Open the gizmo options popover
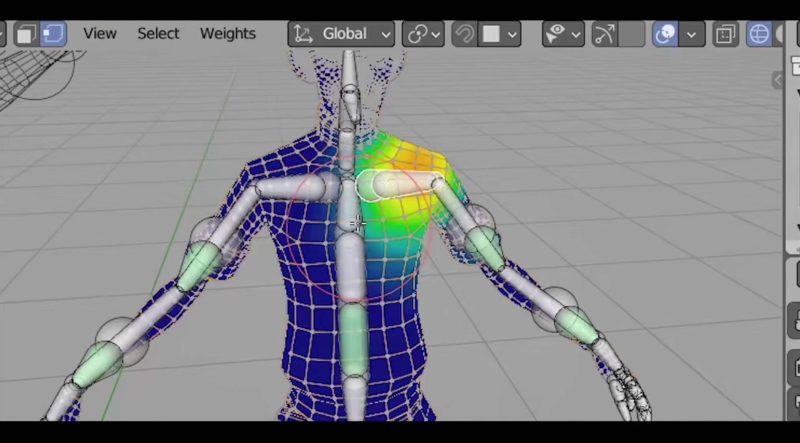The height and width of the screenshot is (443, 800). 631,34
